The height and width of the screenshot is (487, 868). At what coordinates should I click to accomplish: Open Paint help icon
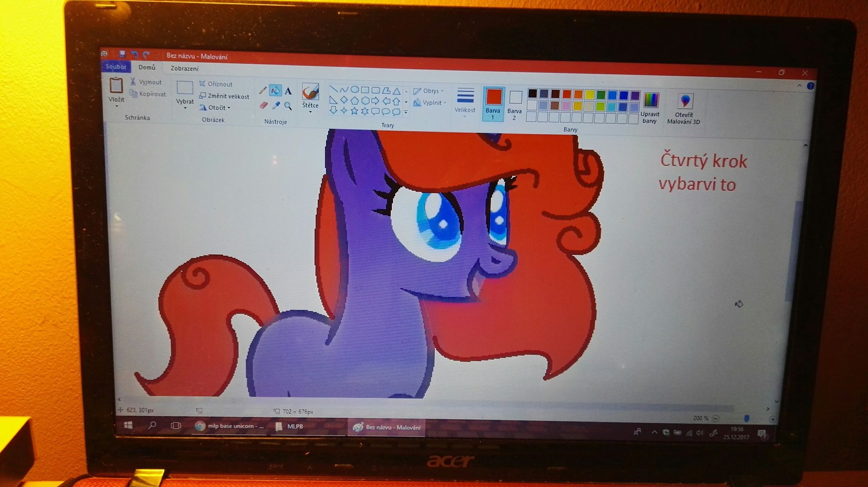pos(811,86)
